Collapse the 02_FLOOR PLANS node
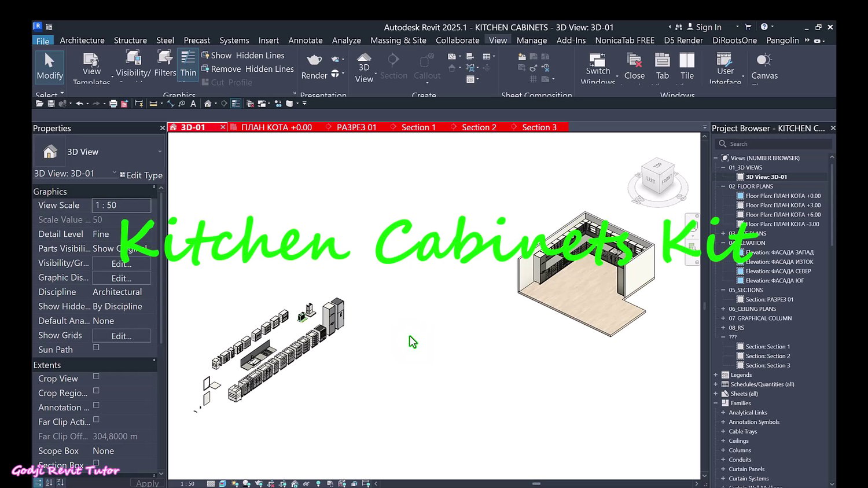This screenshot has height=488, width=868. pyautogui.click(x=723, y=186)
